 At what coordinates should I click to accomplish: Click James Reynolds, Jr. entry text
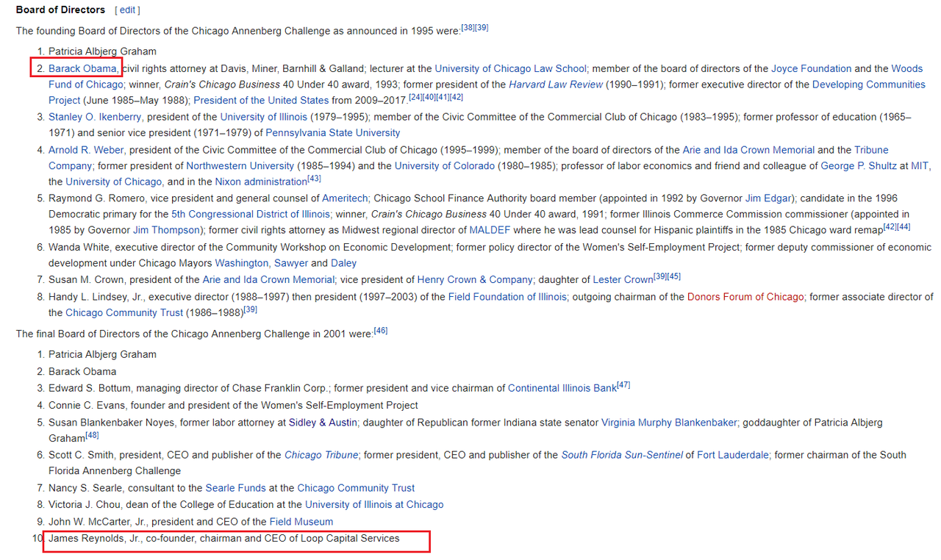(224, 539)
